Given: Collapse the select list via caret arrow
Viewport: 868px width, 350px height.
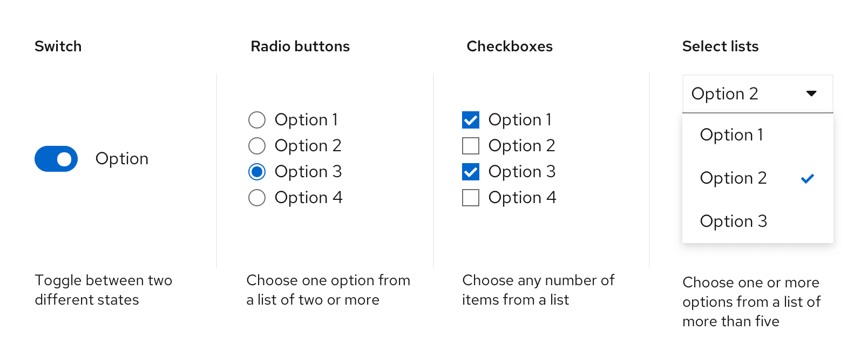Looking at the screenshot, I should [x=811, y=93].
